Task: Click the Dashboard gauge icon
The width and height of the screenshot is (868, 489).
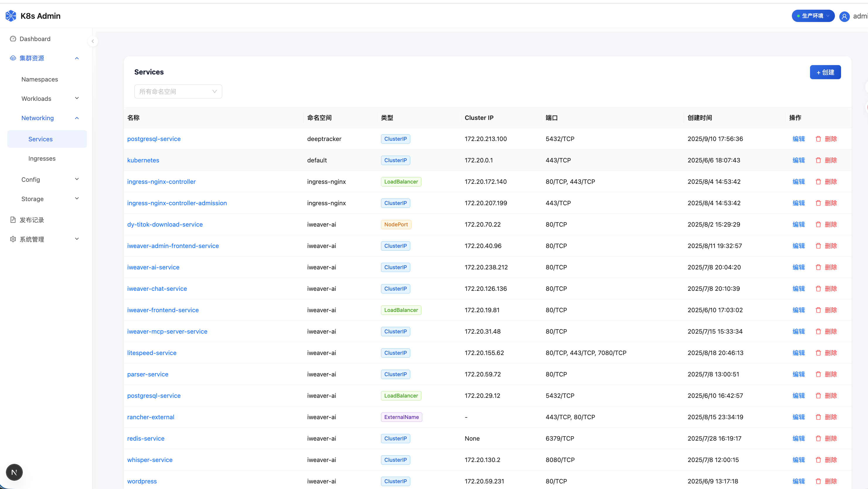Action: click(x=13, y=39)
